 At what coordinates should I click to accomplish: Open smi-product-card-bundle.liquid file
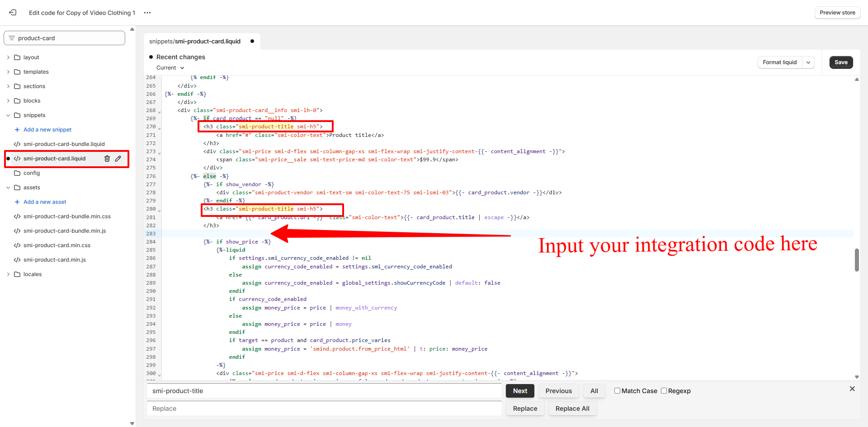point(64,144)
